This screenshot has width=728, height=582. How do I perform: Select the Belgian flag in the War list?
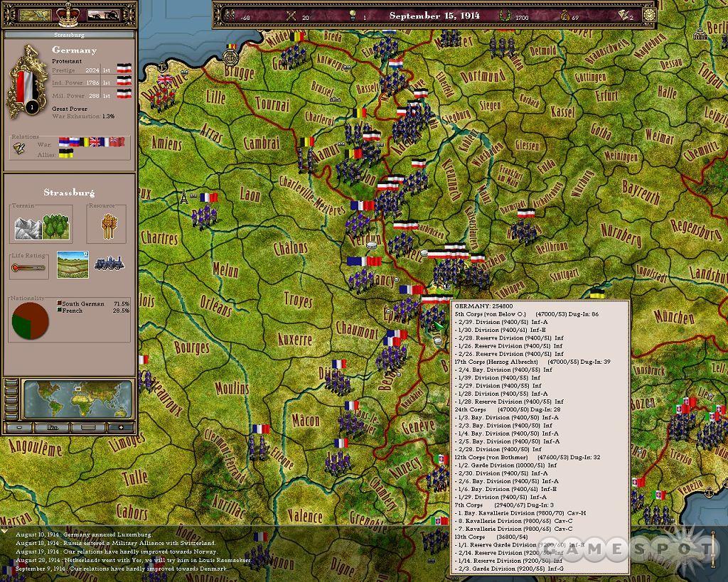(85, 141)
